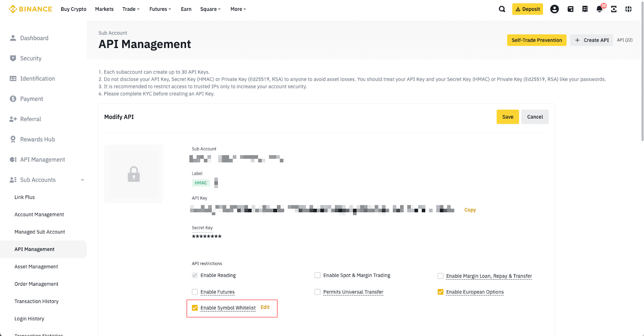644x336 pixels.
Task: Click the Binance logo
Action: [x=31, y=9]
